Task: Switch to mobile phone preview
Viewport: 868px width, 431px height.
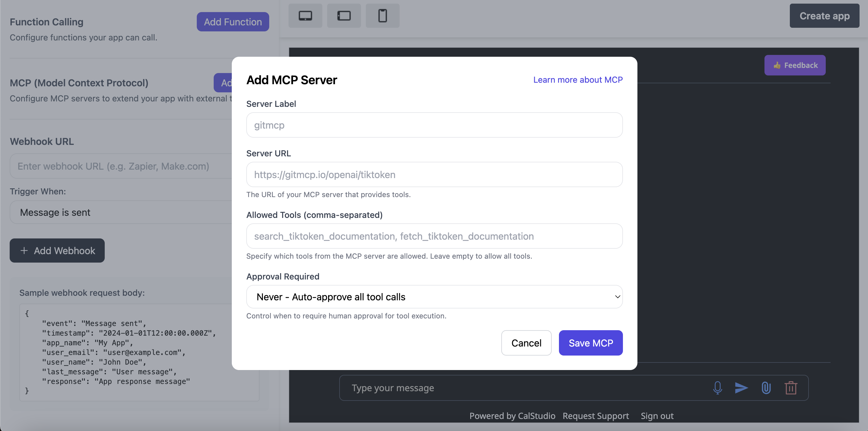Action: pyautogui.click(x=382, y=15)
